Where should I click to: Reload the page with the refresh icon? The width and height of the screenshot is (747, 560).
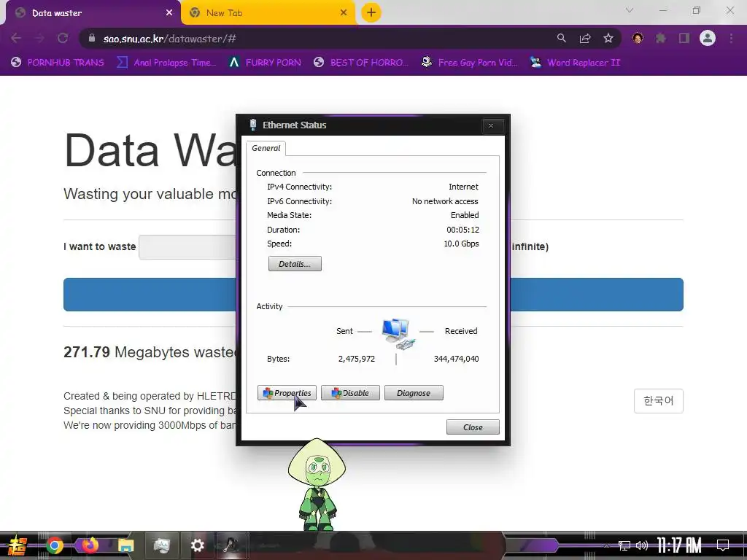pos(63,38)
